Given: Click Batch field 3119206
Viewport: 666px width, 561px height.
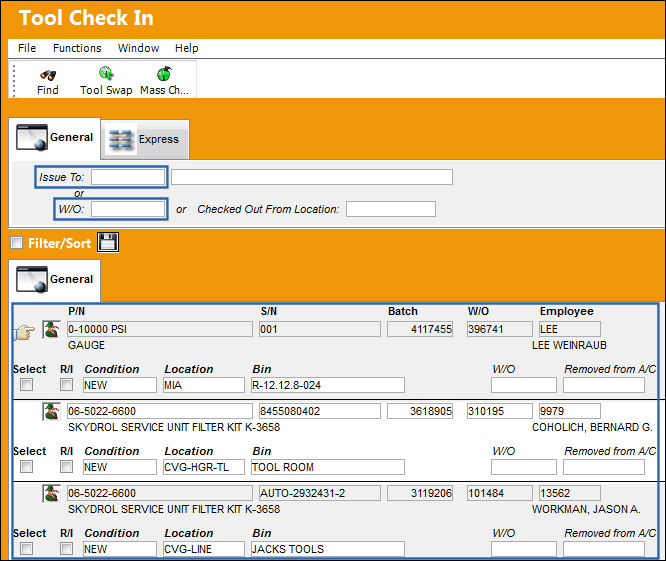Looking at the screenshot, I should click(420, 493).
